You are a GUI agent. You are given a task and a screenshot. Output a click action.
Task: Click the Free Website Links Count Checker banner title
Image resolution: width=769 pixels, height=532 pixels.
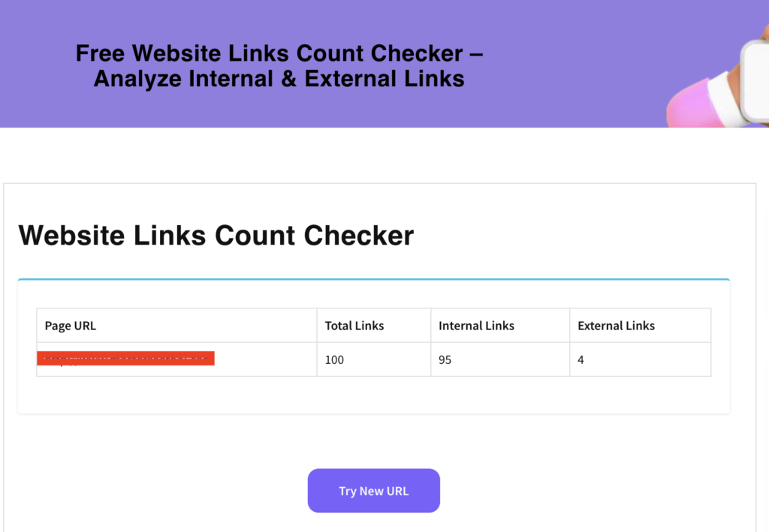coord(279,65)
